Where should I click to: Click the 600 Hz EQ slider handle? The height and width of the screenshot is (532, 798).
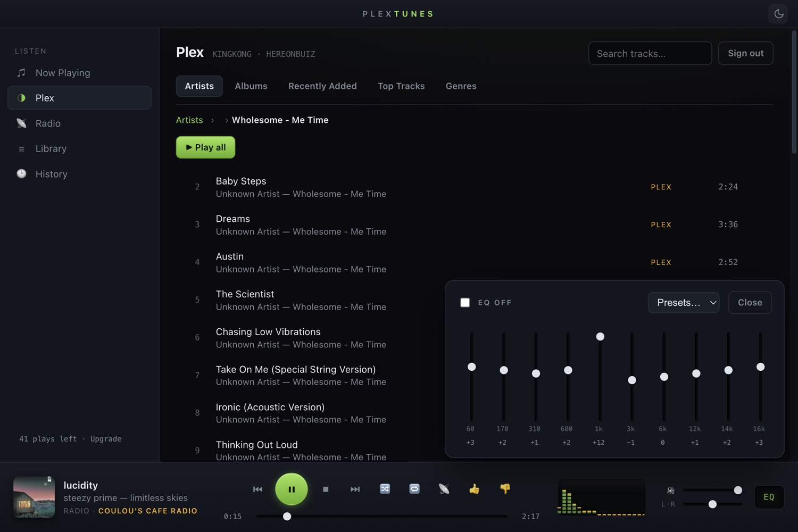click(x=568, y=370)
